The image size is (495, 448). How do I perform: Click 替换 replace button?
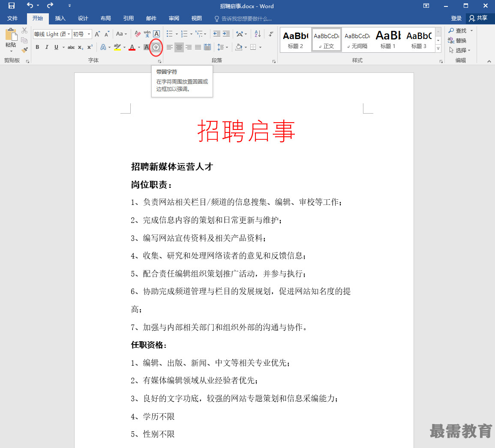pos(457,40)
